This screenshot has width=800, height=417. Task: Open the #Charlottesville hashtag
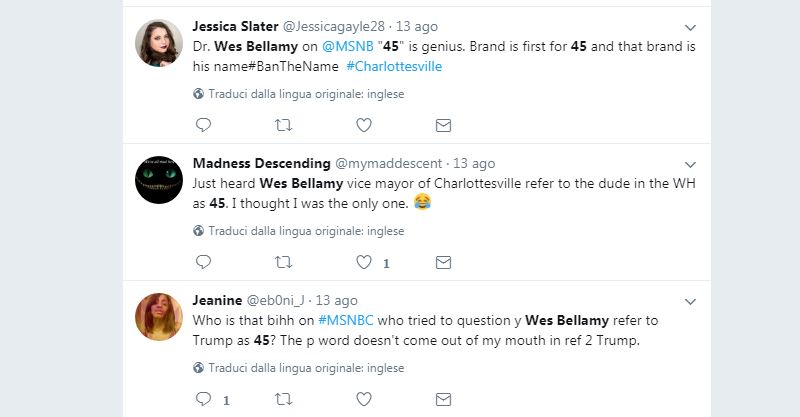coord(394,66)
